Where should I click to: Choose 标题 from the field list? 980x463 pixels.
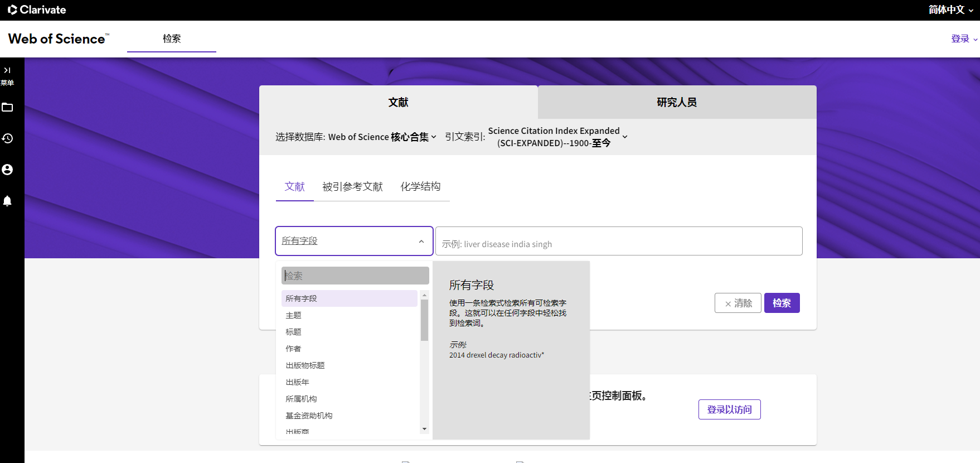click(x=350, y=332)
